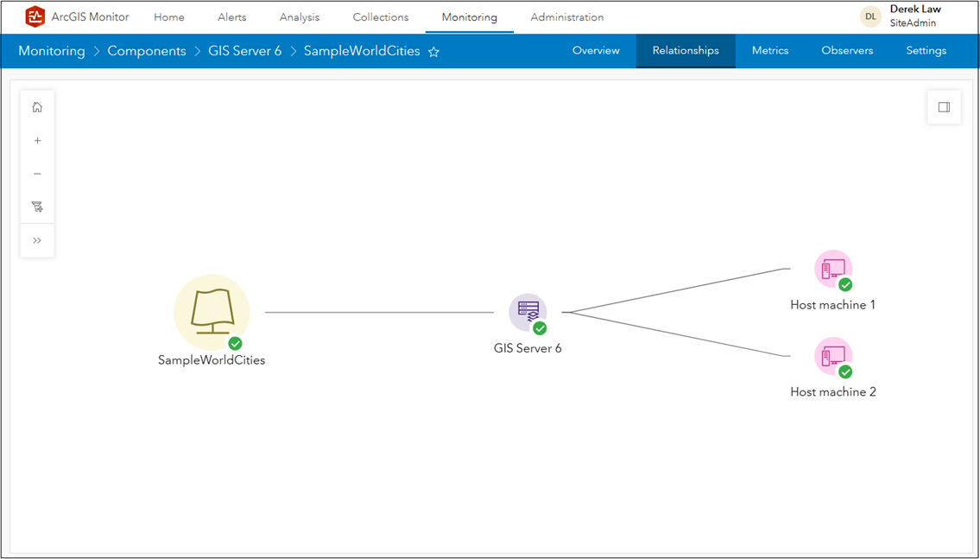Switch to the Settings tab
980x559 pixels.
click(x=926, y=51)
